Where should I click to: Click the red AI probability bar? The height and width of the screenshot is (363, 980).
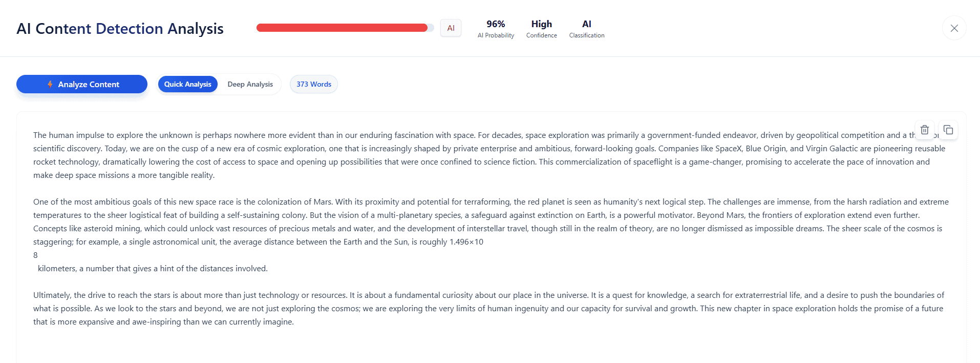pos(342,28)
